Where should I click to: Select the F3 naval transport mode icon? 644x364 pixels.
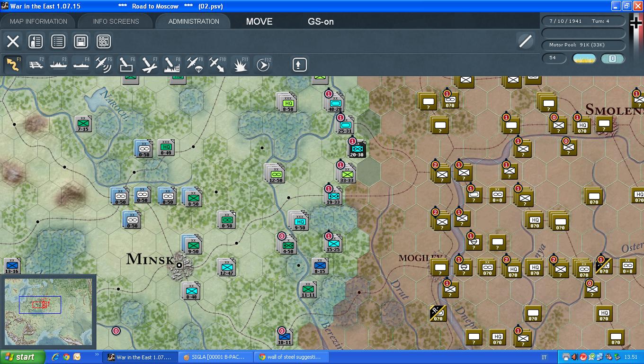point(59,64)
